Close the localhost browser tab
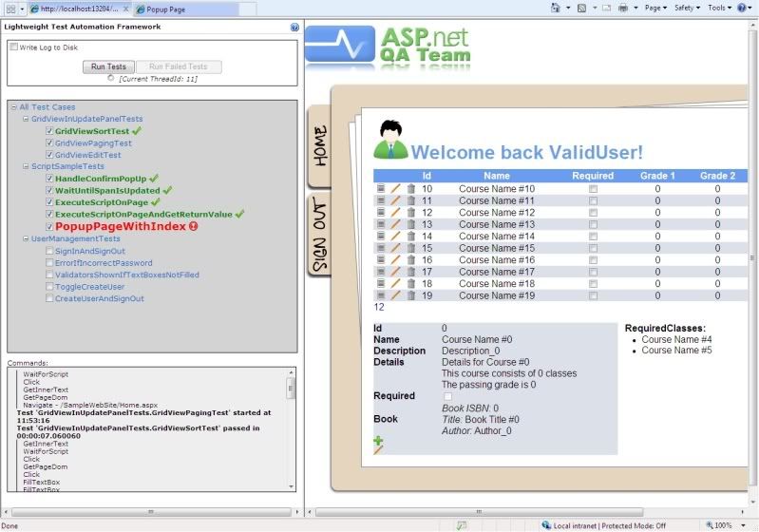The image size is (759, 532). click(x=125, y=9)
